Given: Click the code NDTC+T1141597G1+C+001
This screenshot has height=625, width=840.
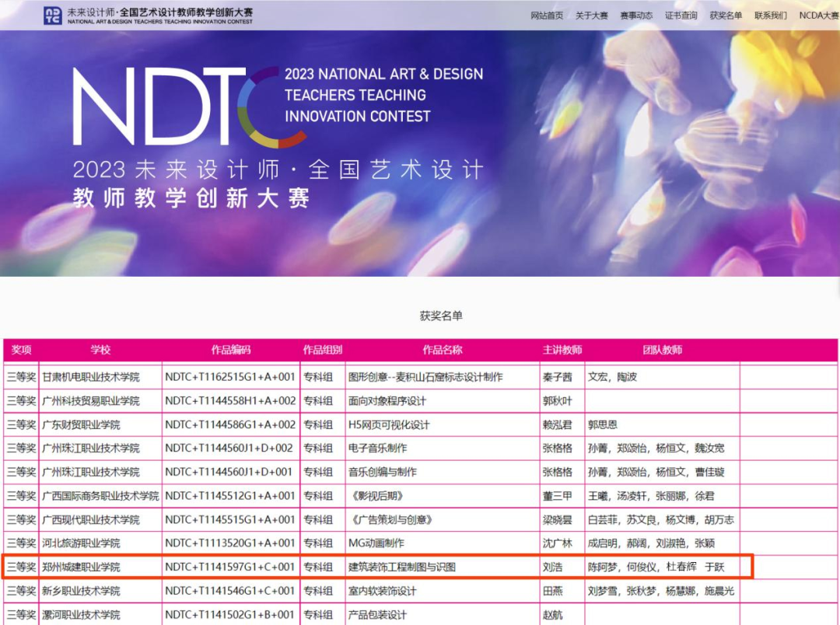Looking at the screenshot, I should point(230,567).
